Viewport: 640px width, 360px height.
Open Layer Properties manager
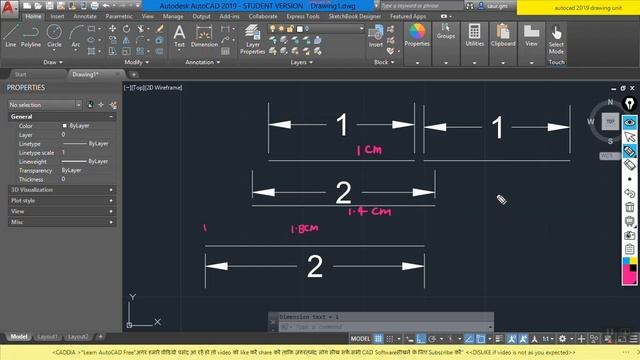(253, 39)
